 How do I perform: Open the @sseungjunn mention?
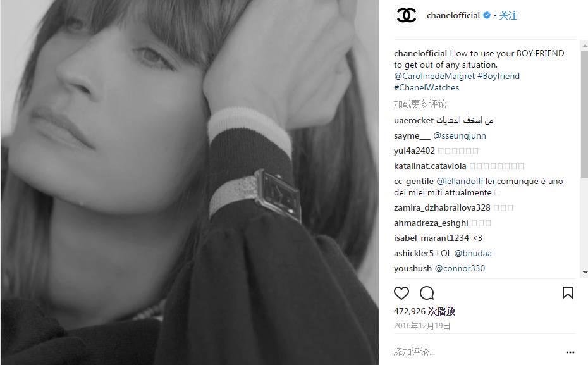pyautogui.click(x=460, y=136)
